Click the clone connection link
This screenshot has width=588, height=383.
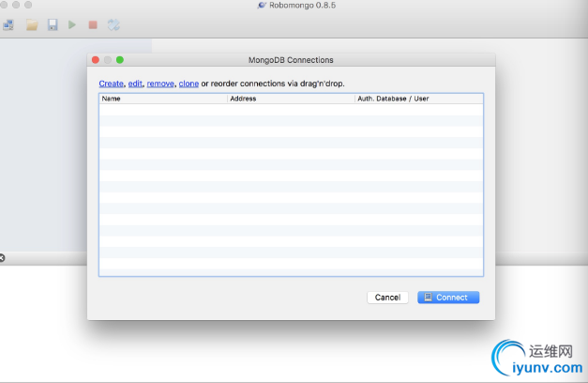188,84
